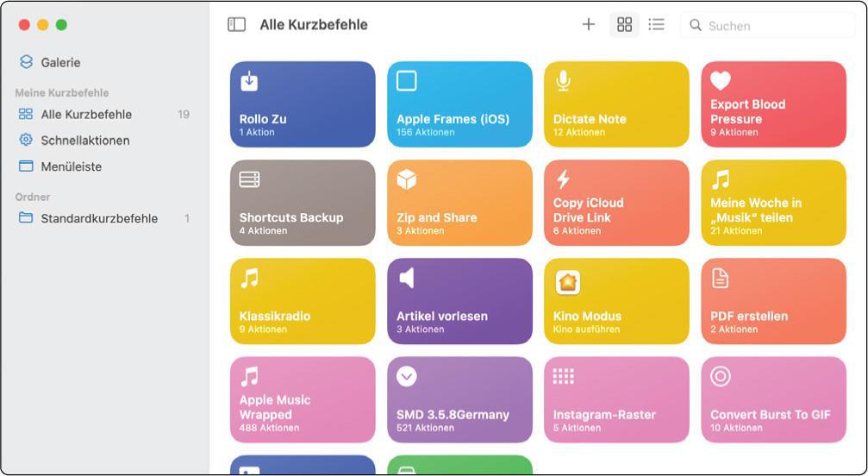This screenshot has height=476, width=868.
Task: Click the count 19 beside Alle Kurzbefehle
Action: pos(184,115)
